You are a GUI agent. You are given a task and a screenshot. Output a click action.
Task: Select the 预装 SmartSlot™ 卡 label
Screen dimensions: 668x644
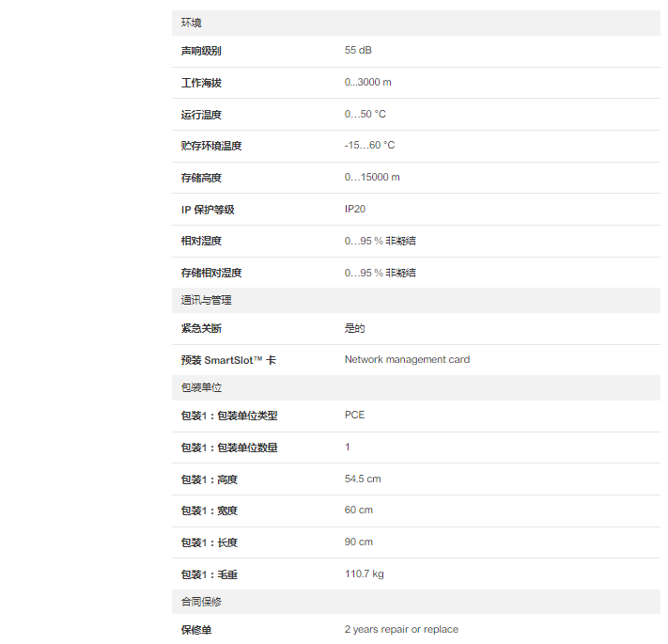(228, 360)
